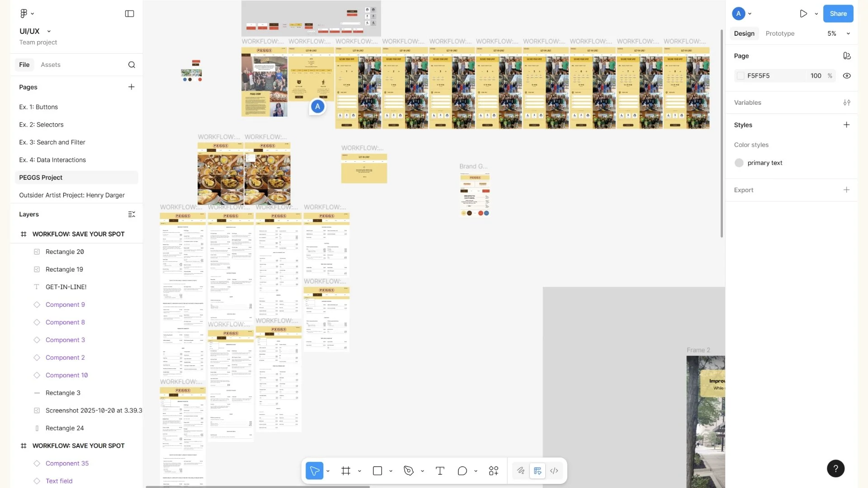Expand the UI/UX file name dropdown

click(49, 31)
